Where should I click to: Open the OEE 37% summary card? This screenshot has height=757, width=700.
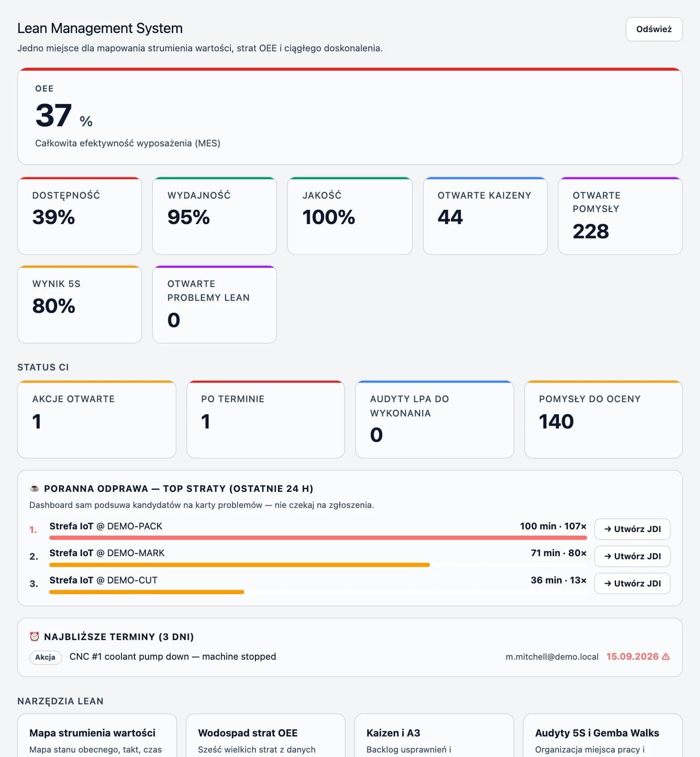(x=350, y=116)
